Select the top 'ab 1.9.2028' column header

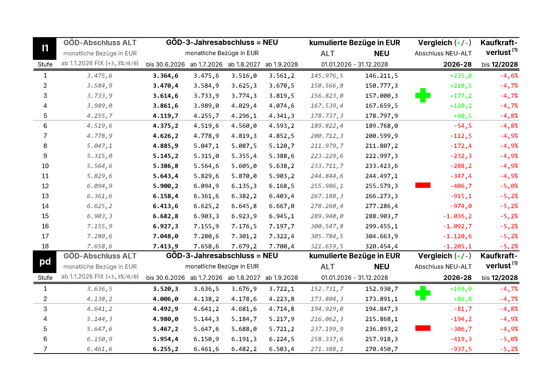coord(281,65)
